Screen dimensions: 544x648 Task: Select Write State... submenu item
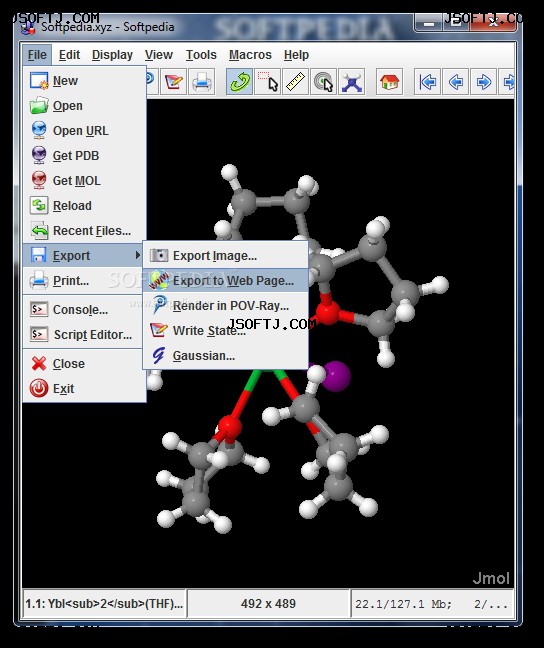click(x=226, y=331)
